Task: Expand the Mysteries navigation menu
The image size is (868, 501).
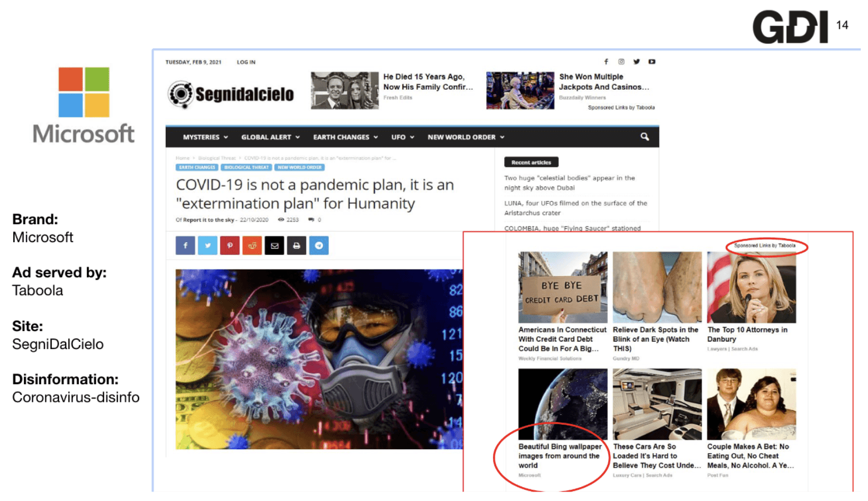Action: pos(205,137)
